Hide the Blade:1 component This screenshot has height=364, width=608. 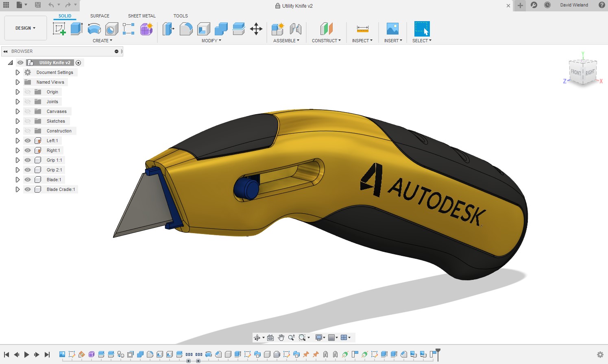click(x=27, y=179)
